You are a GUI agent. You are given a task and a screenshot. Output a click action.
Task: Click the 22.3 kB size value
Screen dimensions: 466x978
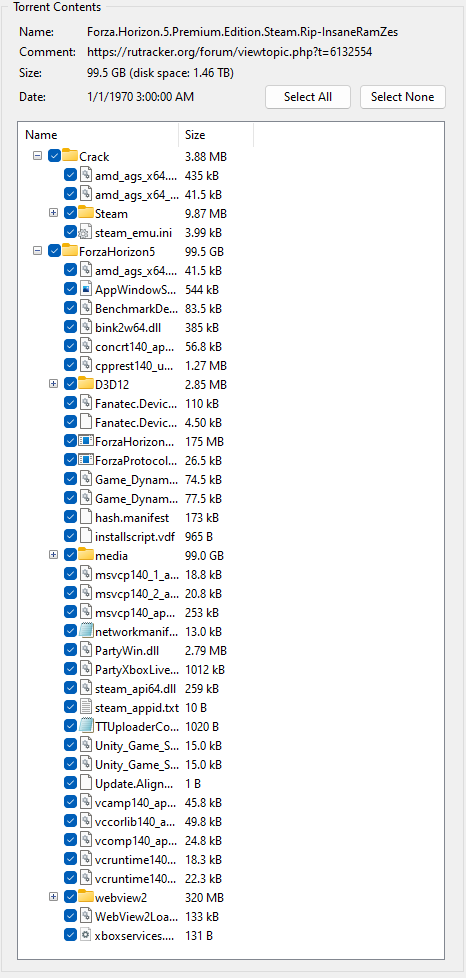(203, 878)
